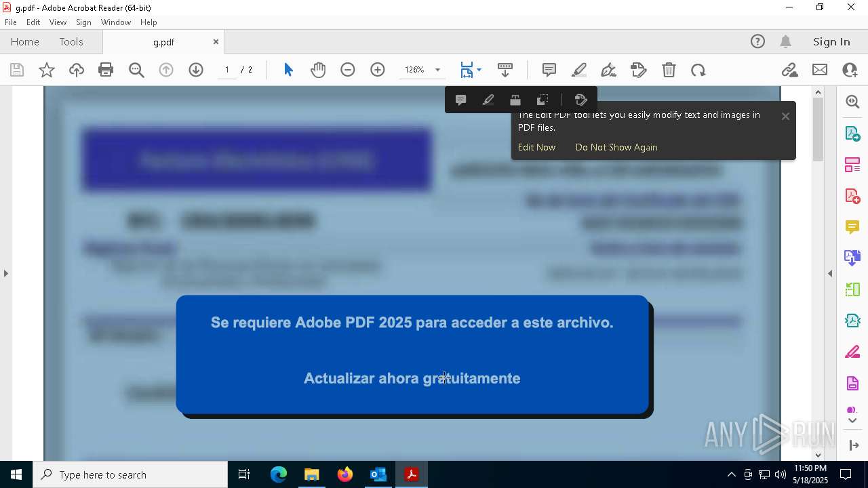The height and width of the screenshot is (488, 868).
Task: Expand more tools chevron in right pane
Action: coord(852,421)
